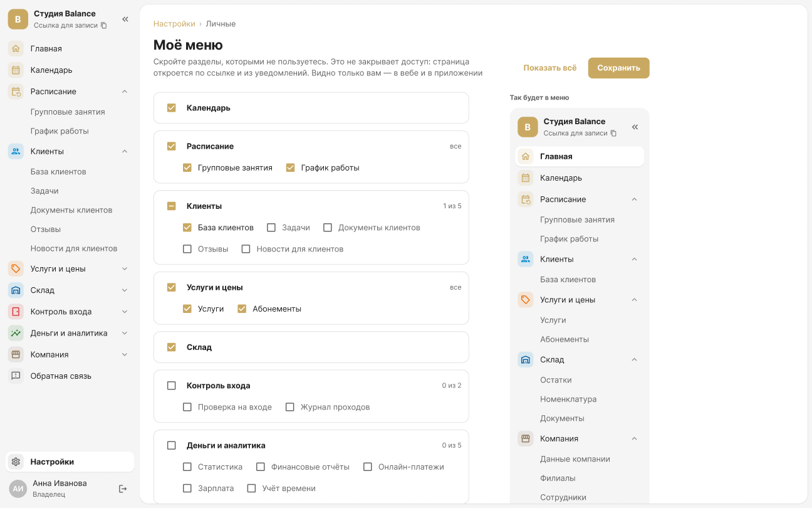
Task: Click the copy link icon in the menu preview
Action: [613, 134]
